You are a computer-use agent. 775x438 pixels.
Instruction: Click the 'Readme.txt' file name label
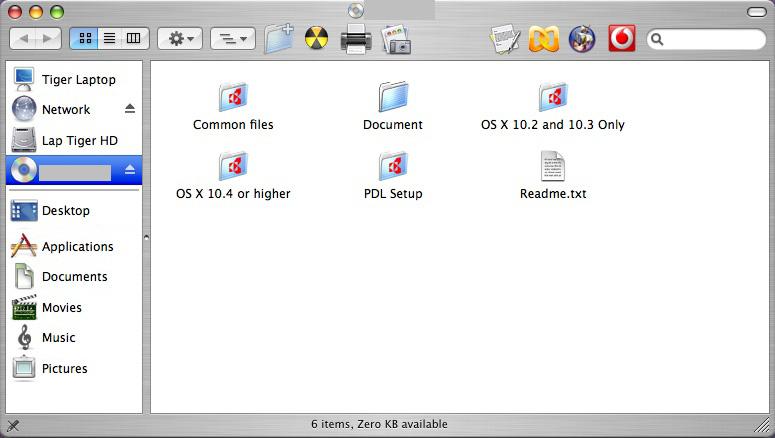point(553,193)
